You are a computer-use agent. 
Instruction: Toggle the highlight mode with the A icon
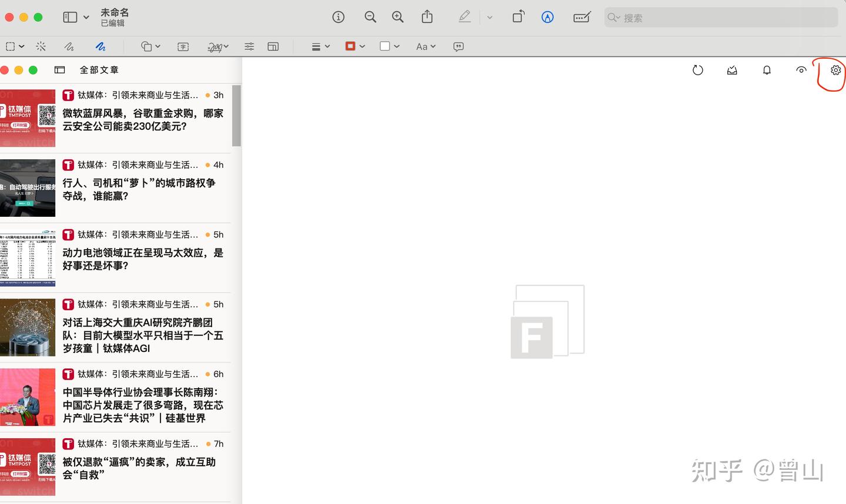(548, 17)
